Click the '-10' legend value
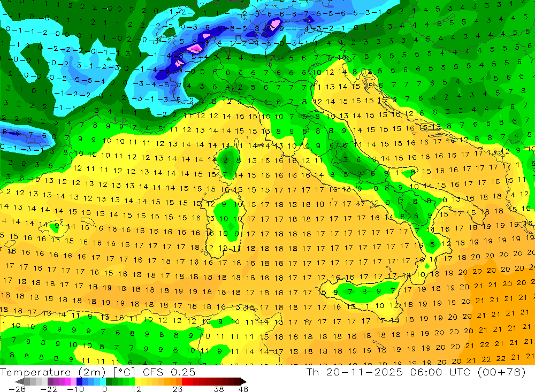The width and height of the screenshot is (535, 392). pyautogui.click(x=75, y=389)
